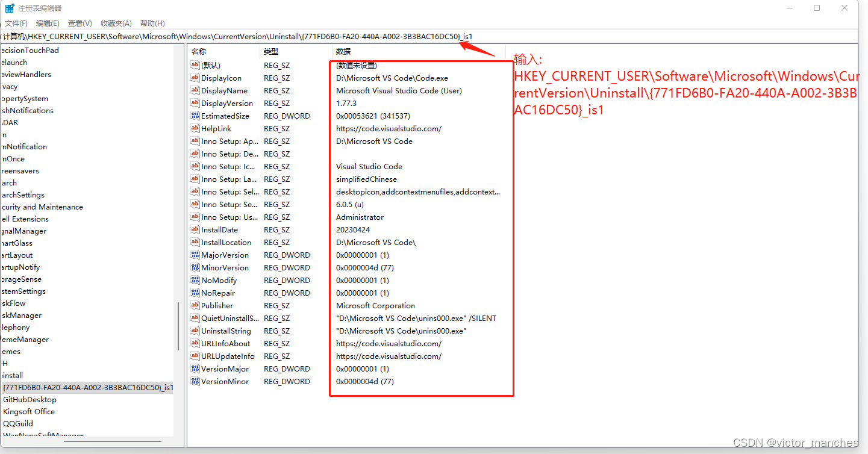Select the URLInfoAbout string value icon

tap(195, 343)
